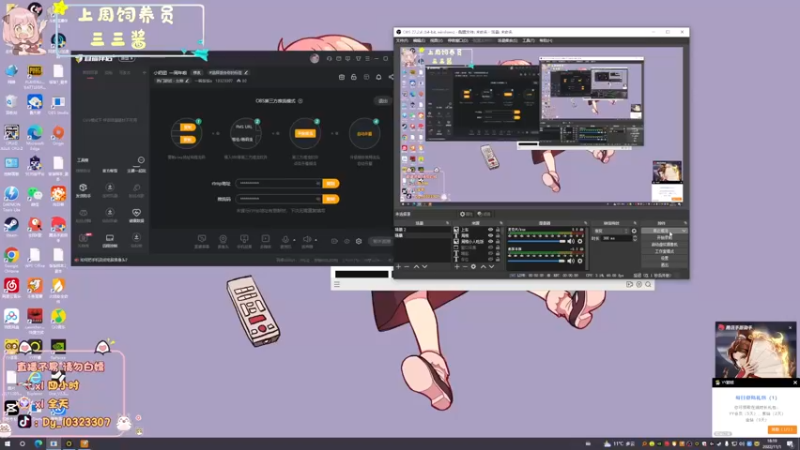Click camera icon in live companion bottom toolbar
The width and height of the screenshot is (800, 450).
tap(223, 239)
